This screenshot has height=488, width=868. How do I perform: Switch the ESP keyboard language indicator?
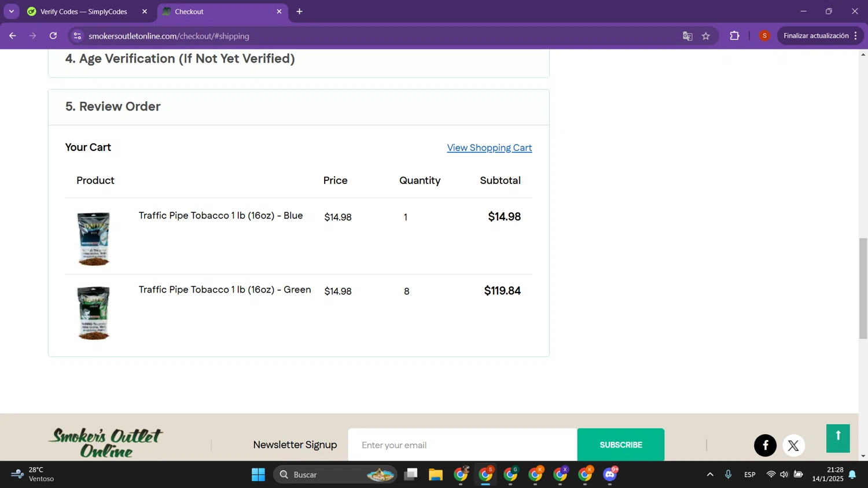pyautogui.click(x=749, y=475)
